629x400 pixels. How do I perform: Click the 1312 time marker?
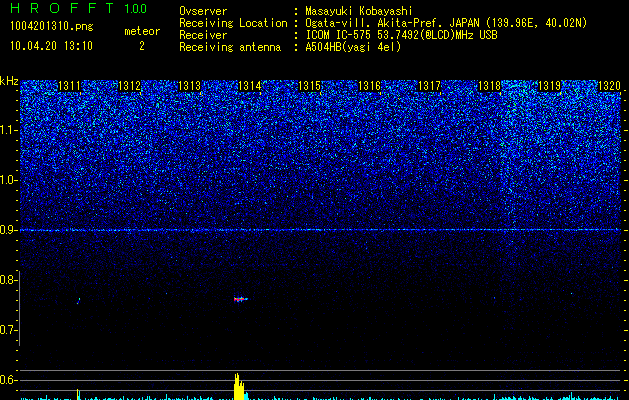(130, 86)
